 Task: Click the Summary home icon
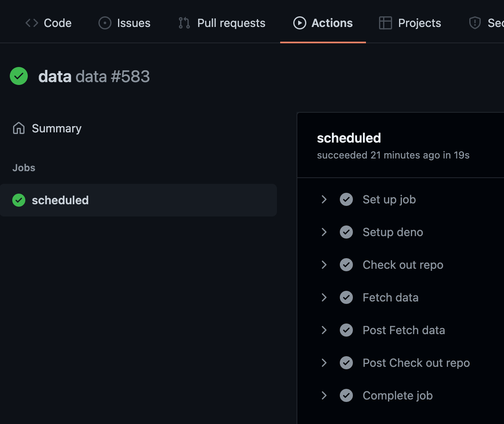point(19,128)
